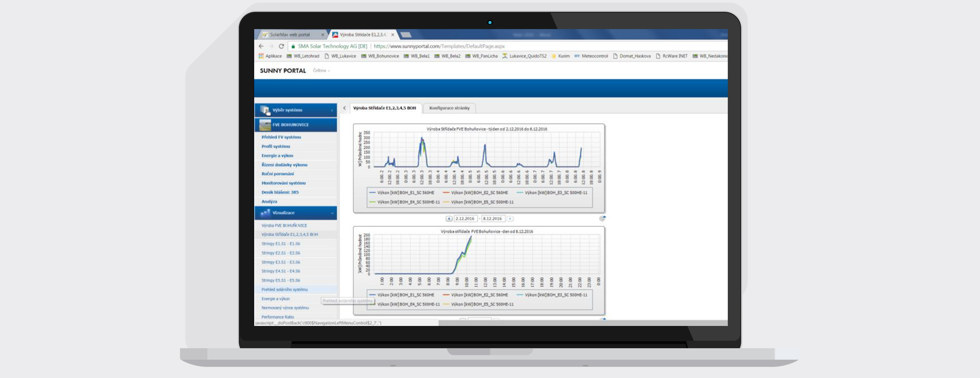Open Stringy E3.S1 - E3.S6
Viewport: 980px width, 378px height.
click(x=281, y=262)
